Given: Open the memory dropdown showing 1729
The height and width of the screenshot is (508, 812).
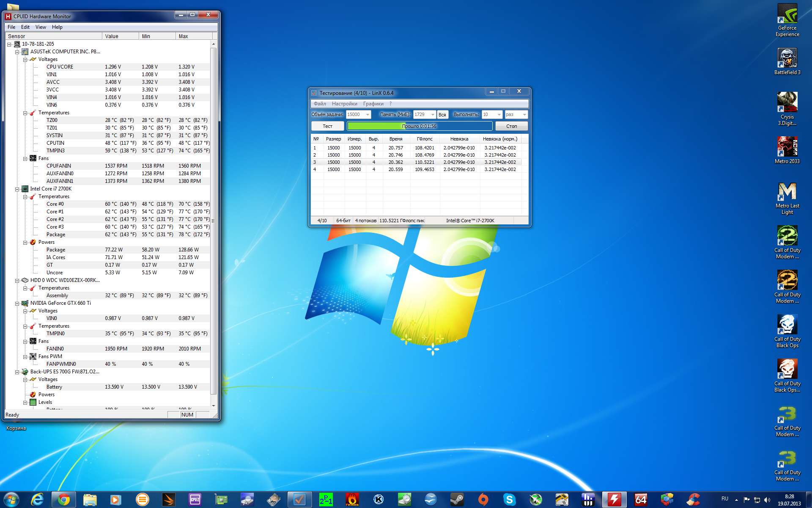Looking at the screenshot, I should [432, 115].
